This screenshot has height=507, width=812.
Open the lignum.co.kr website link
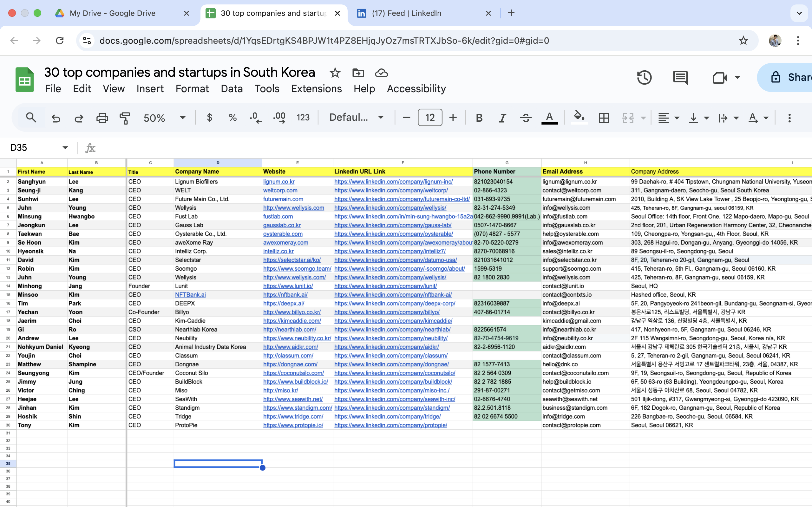278,182
